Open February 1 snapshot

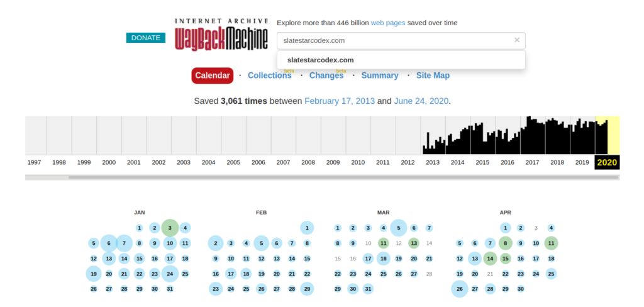click(307, 228)
